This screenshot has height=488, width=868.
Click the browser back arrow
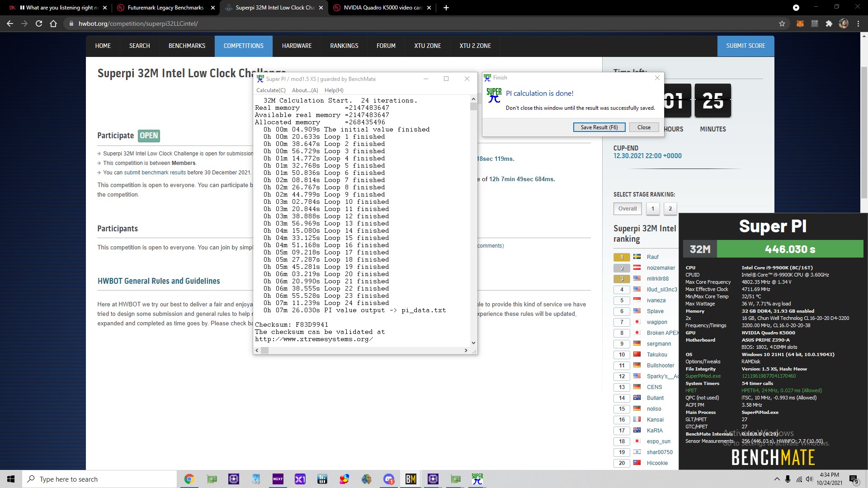pyautogui.click(x=10, y=23)
